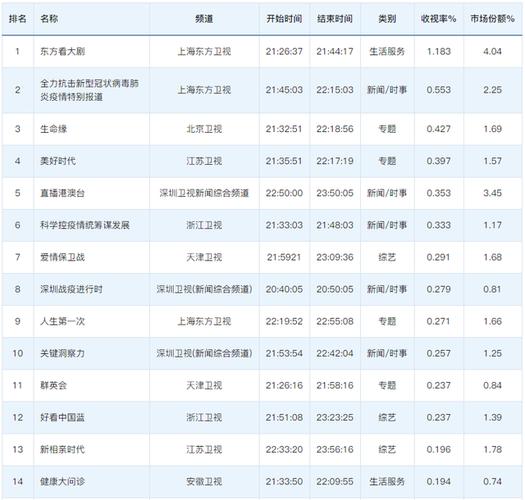Viewport: 525px width, 500px height.
Task: Click end time 23:09:36
Action: point(335,257)
